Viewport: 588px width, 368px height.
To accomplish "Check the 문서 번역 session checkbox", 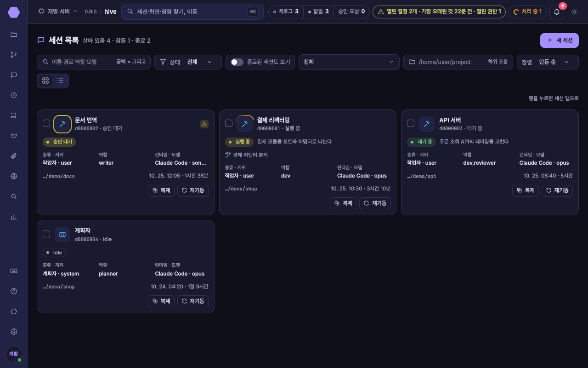I will pos(46,123).
